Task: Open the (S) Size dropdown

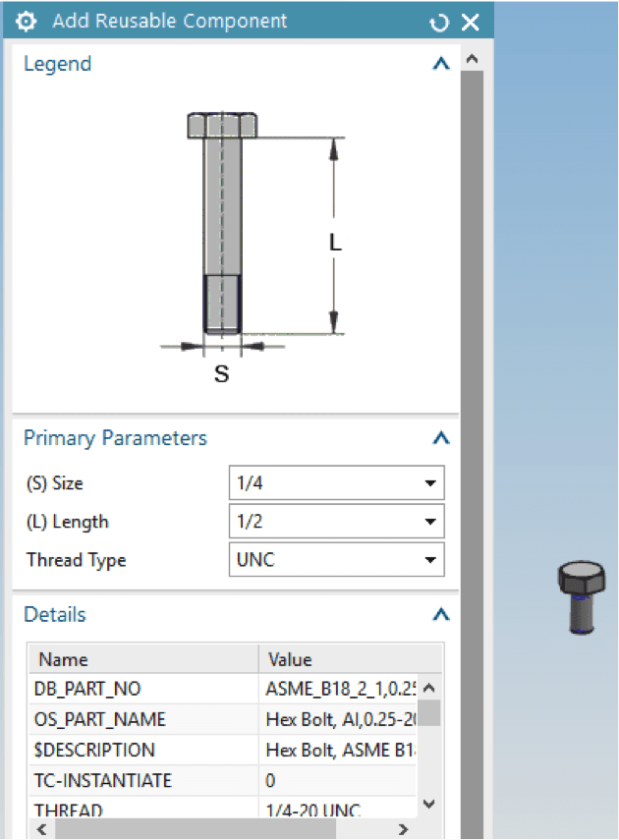Action: (337, 483)
